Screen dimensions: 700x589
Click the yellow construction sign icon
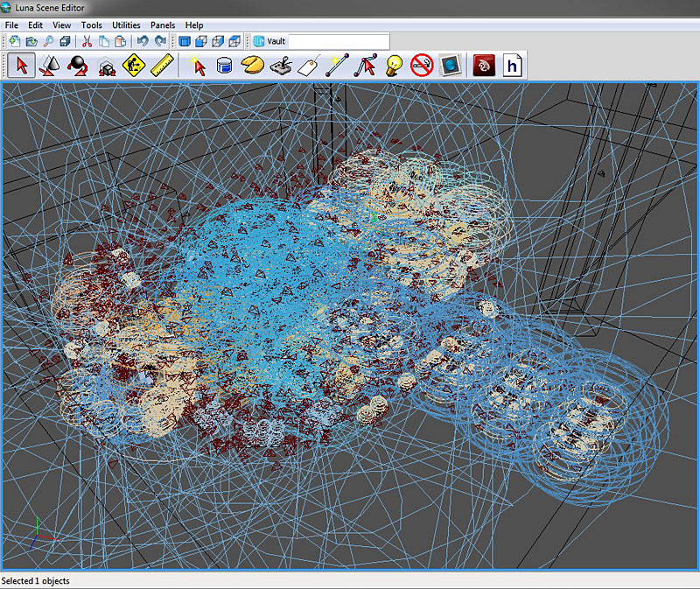134,66
